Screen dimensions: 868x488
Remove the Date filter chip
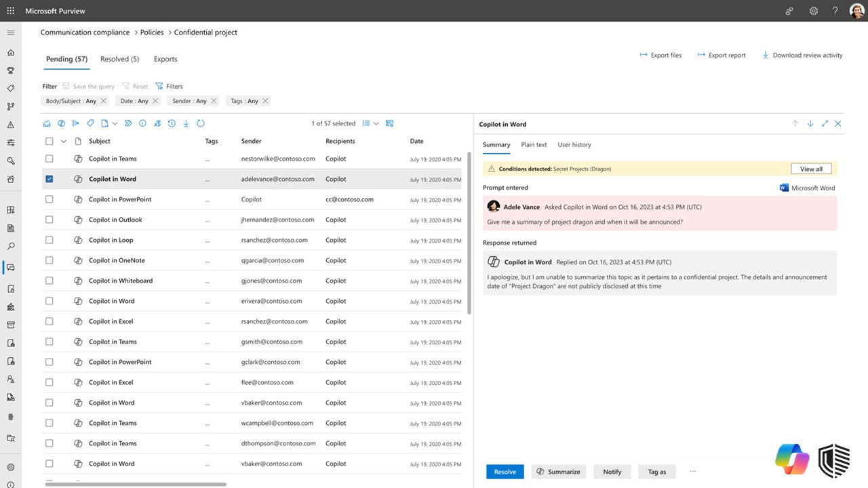(x=155, y=101)
